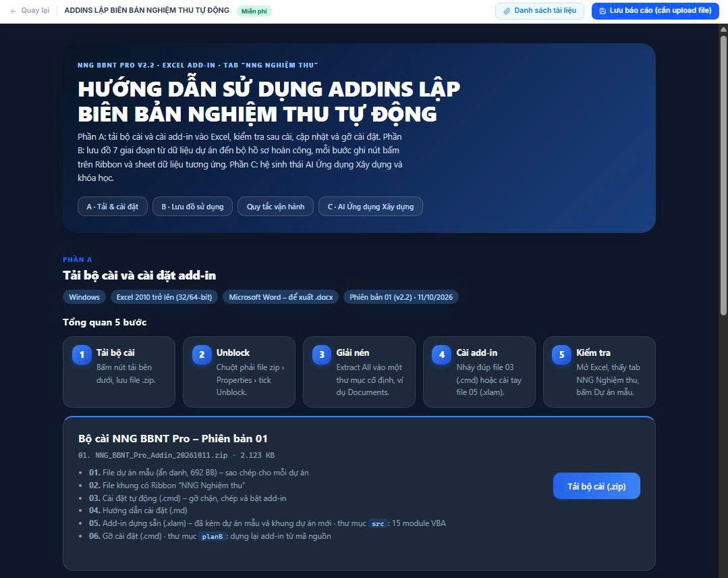Open Danh sách tài liệu button
Image resolution: width=728 pixels, height=578 pixels.
click(540, 11)
